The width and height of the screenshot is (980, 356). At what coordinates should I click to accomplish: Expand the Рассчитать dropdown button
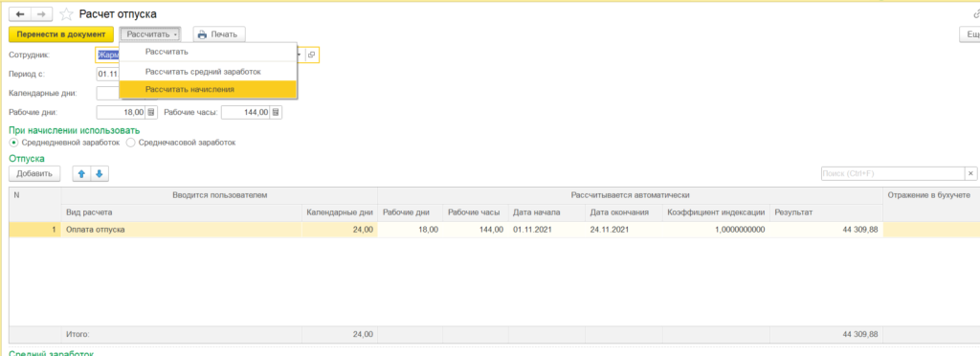150,33
